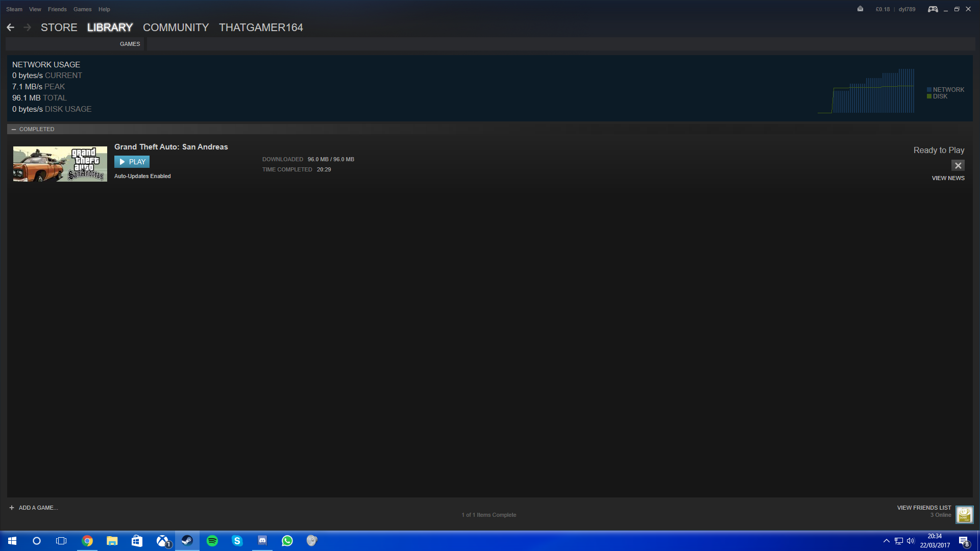This screenshot has width=980, height=551.
Task: Open the inbox notifications icon
Action: [x=860, y=9]
